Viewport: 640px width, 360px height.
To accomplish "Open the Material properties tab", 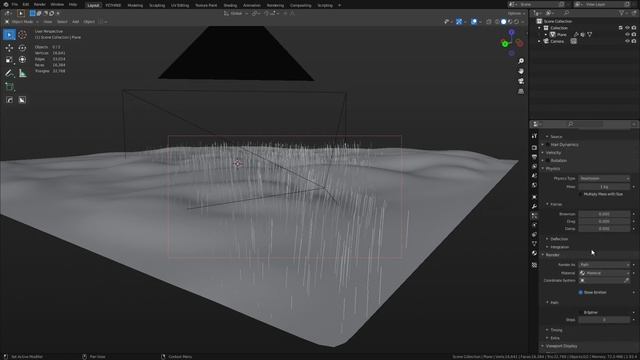I will (x=534, y=253).
